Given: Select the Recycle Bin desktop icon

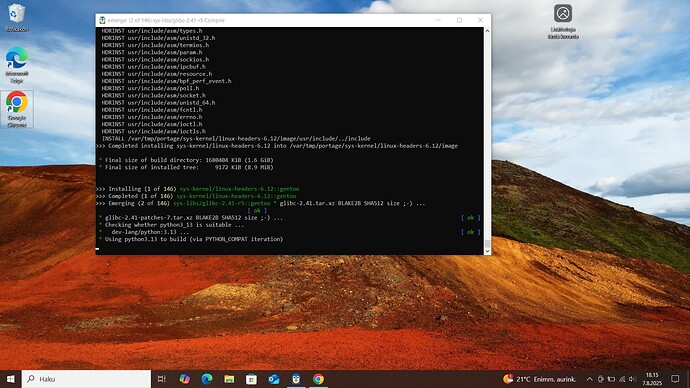Looking at the screenshot, I should (x=17, y=18).
